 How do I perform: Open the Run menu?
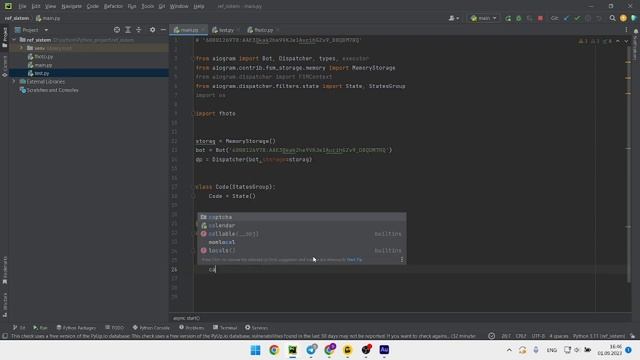click(x=132, y=6)
